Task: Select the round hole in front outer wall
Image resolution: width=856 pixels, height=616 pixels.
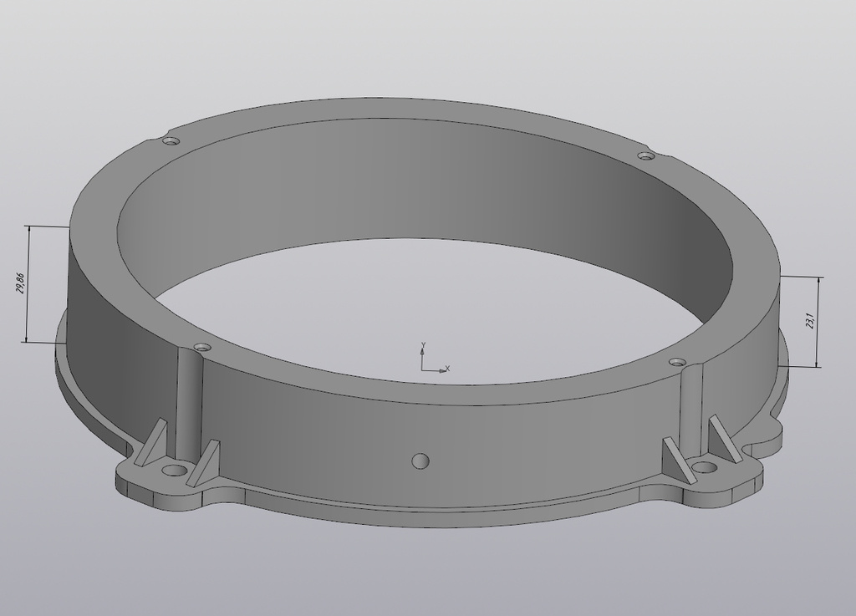Action: click(x=420, y=461)
